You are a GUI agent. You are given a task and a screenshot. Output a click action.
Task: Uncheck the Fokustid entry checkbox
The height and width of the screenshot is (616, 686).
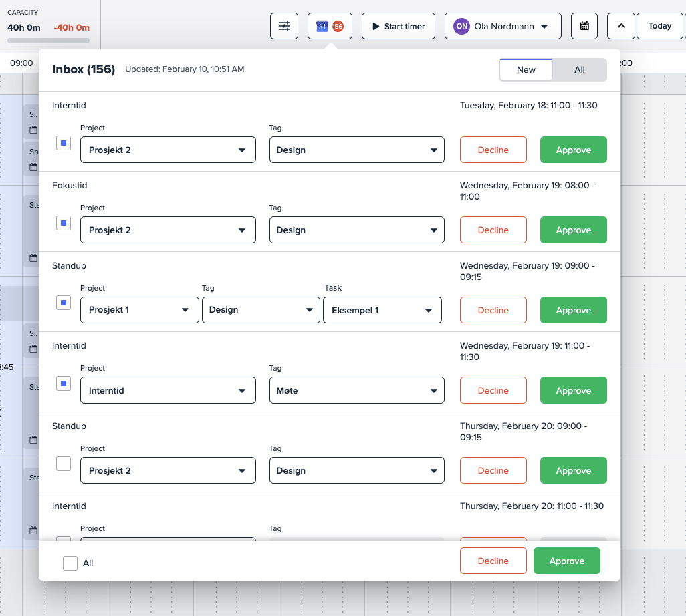(x=64, y=223)
